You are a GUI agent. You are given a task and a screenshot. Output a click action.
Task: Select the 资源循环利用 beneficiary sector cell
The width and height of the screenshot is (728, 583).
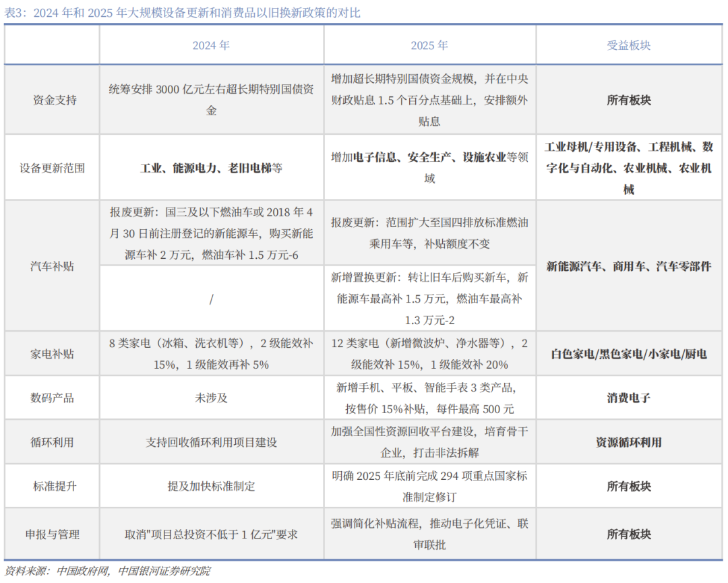tap(628, 442)
